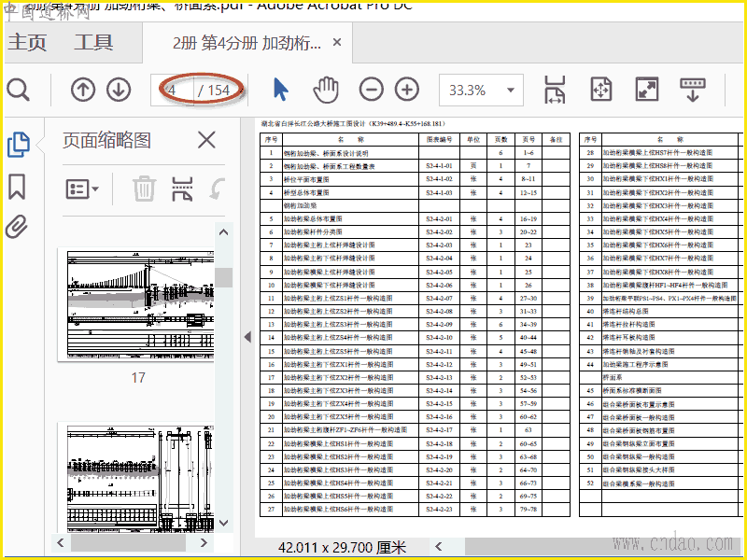Zoom in with the plus button
Screen dimensions: 747x560
pos(407,90)
